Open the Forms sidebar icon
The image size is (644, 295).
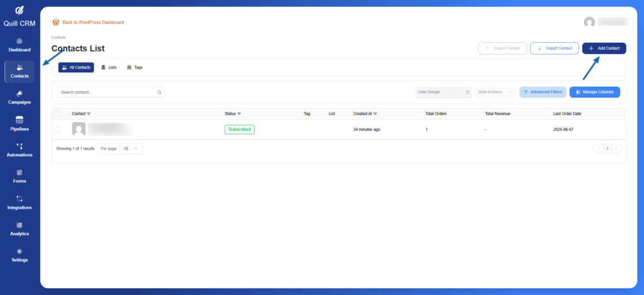click(x=19, y=176)
